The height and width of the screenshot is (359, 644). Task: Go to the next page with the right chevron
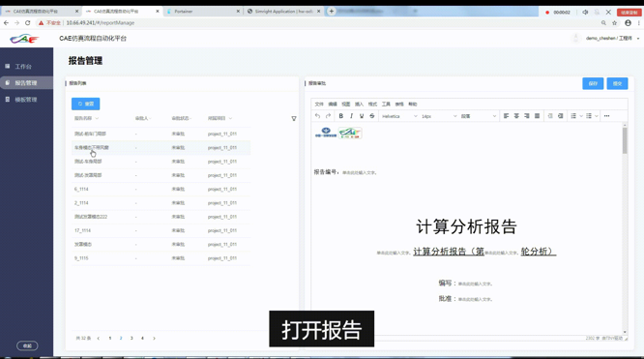pyautogui.click(x=154, y=338)
